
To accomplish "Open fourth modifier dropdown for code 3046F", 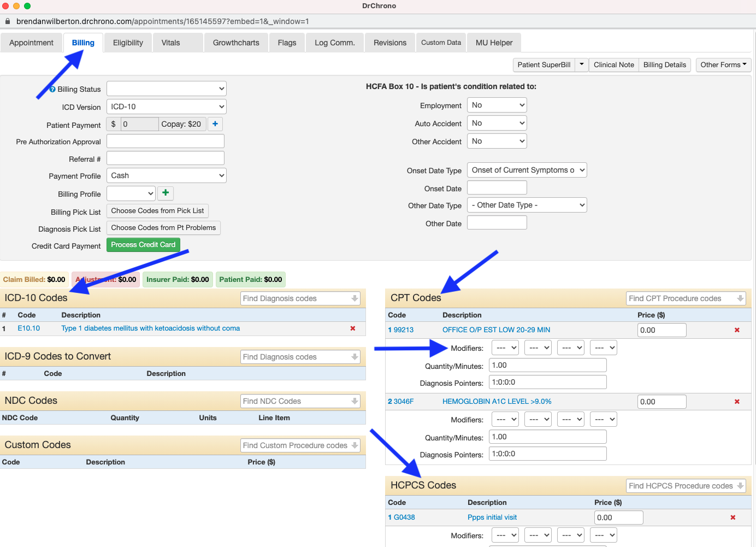I will click(x=604, y=419).
